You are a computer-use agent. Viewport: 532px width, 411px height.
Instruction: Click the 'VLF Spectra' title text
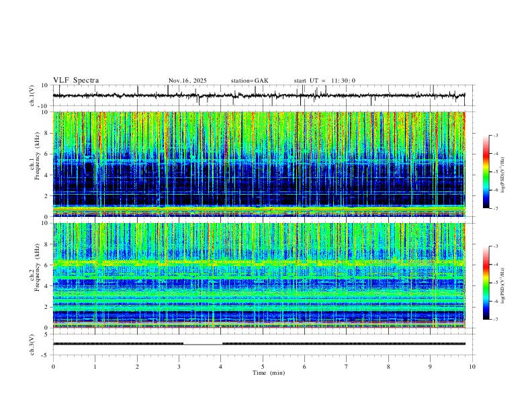76,81
